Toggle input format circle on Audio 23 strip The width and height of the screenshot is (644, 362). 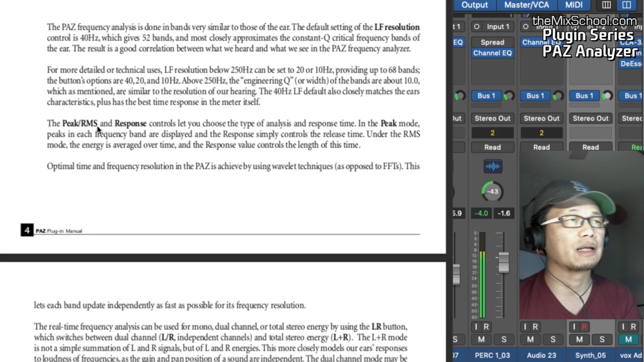525,27
